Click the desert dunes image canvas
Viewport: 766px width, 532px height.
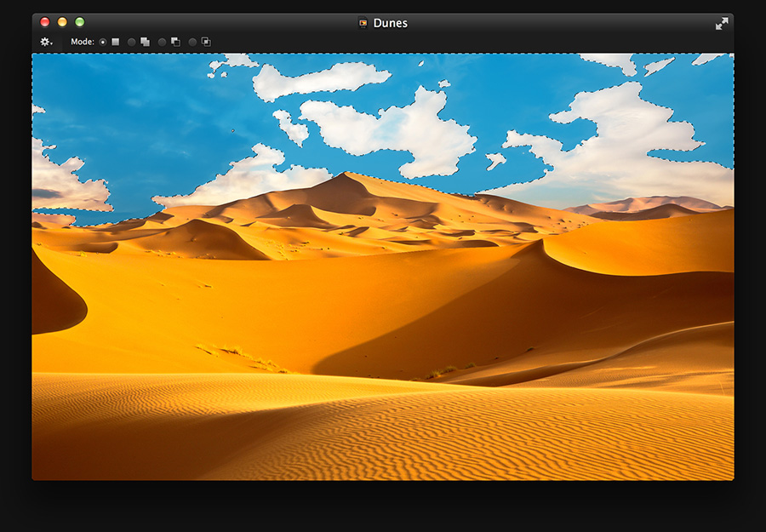tap(383, 266)
